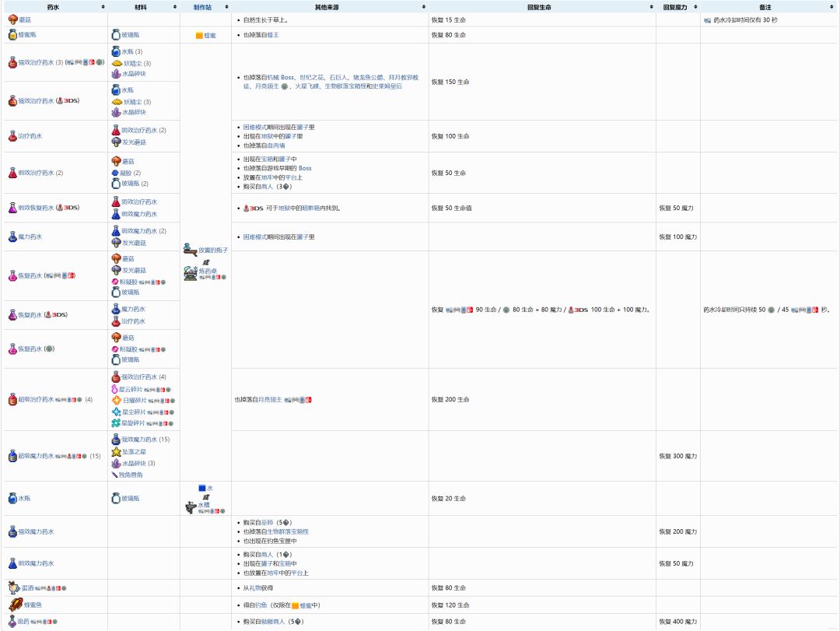Sort table by the 药水 column arrow

coord(103,7)
